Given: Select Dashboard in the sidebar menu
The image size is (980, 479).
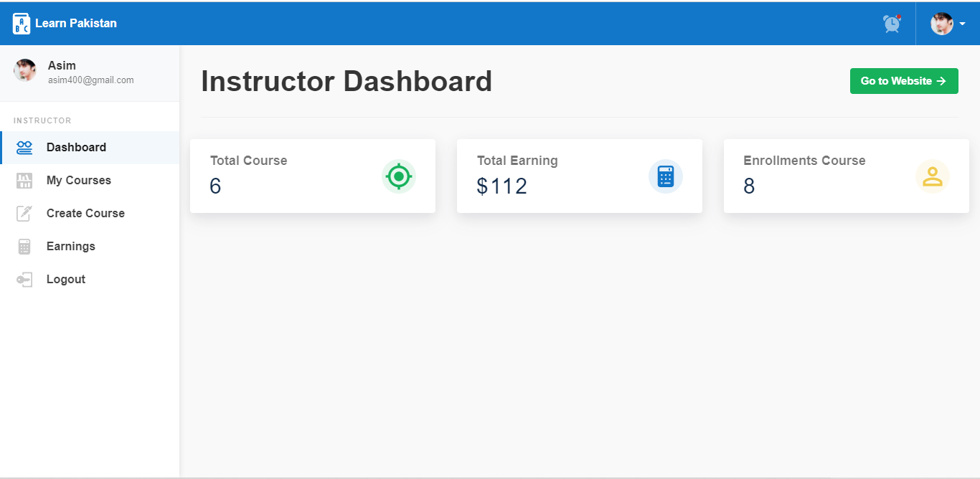Looking at the screenshot, I should [90, 148].
